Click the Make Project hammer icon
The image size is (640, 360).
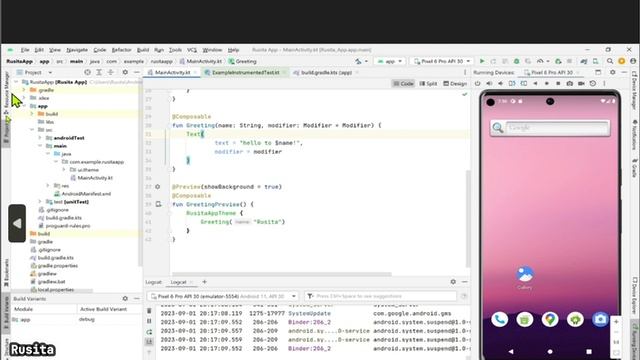tap(358, 61)
